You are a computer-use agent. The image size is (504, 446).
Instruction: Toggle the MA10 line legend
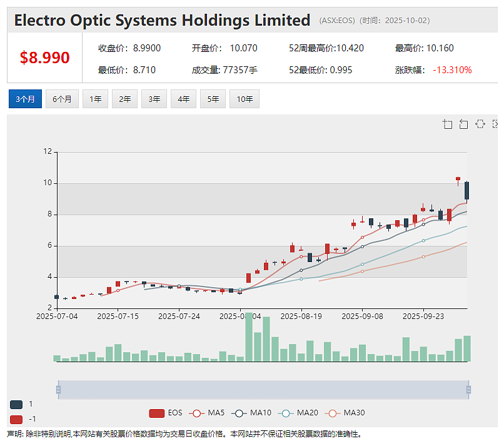coord(251,413)
